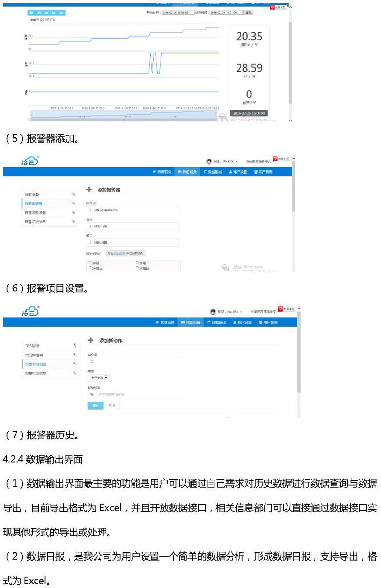381x588 pixels.
Task: Click the cloud logo in alarm-adding screenshot
Action: (x=30, y=161)
